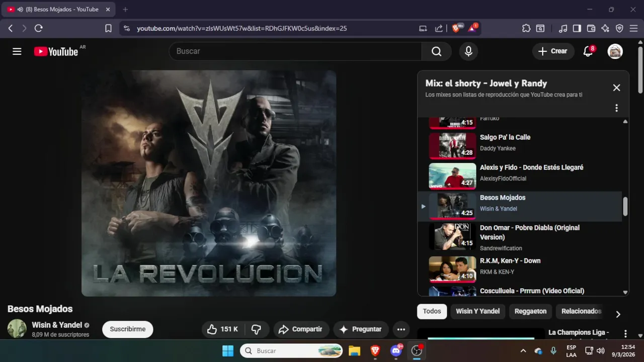Open the Wisin & Yandel channel avatar

(17, 329)
